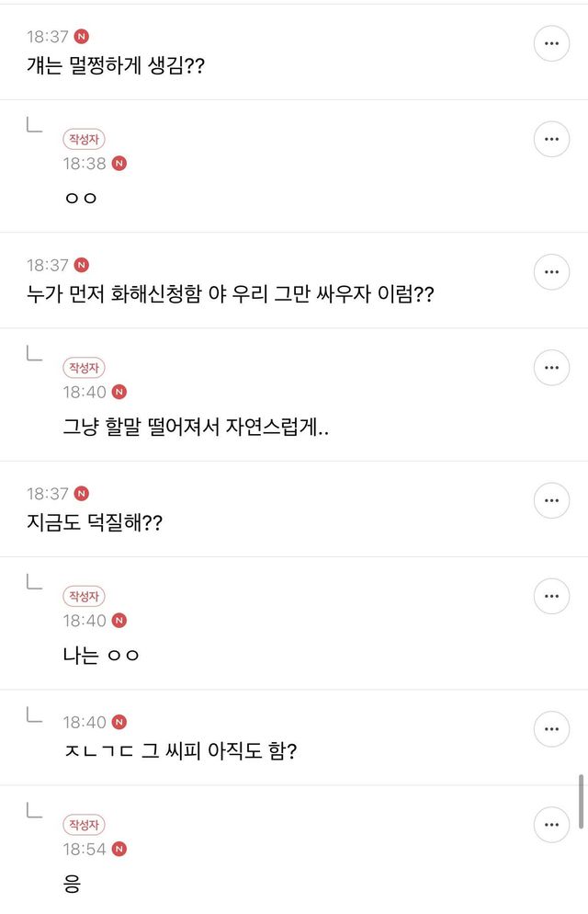Viewport: 588px width, 914px height.
Task: Open more options for '지금도 덕질해??' comment
Action: (x=551, y=500)
